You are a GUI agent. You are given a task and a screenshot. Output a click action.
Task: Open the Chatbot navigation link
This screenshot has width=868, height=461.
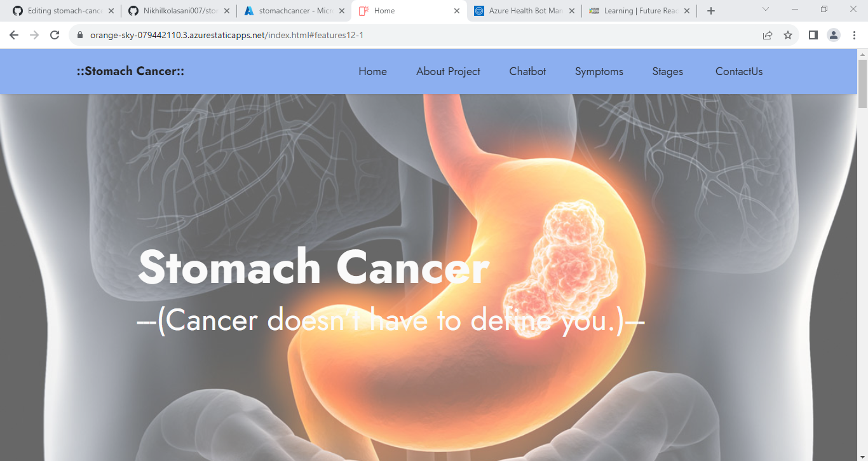(x=527, y=71)
